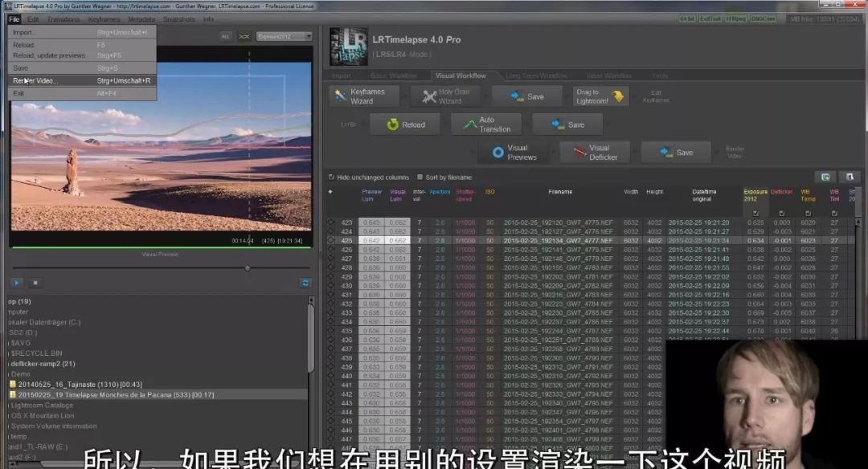The height and width of the screenshot is (469, 868).
Task: Open the Metadata menu
Action: [141, 18]
